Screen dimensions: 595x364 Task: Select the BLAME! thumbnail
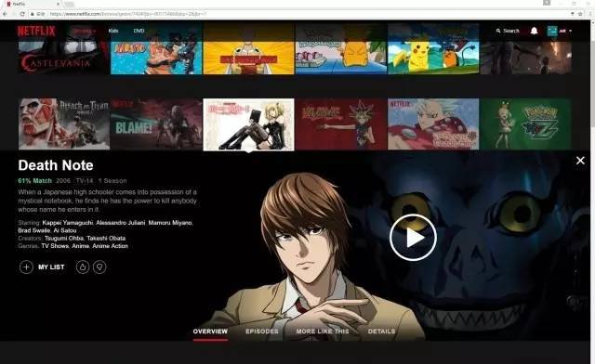click(156, 124)
